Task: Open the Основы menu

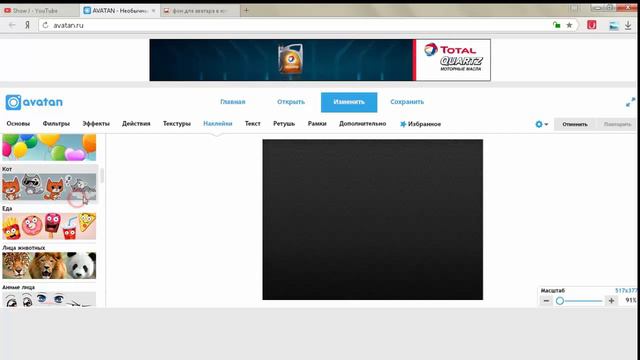Action: pos(18,123)
